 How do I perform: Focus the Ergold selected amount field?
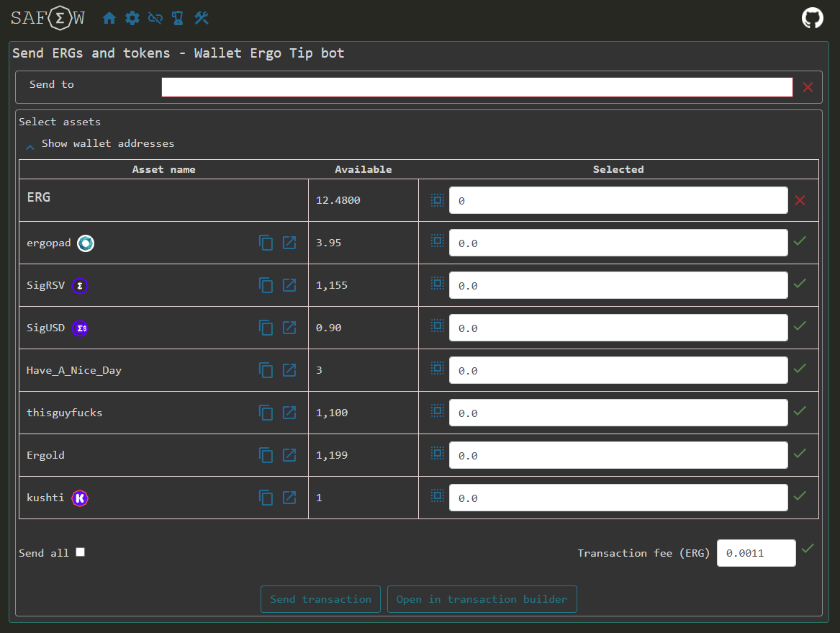pyautogui.click(x=618, y=455)
